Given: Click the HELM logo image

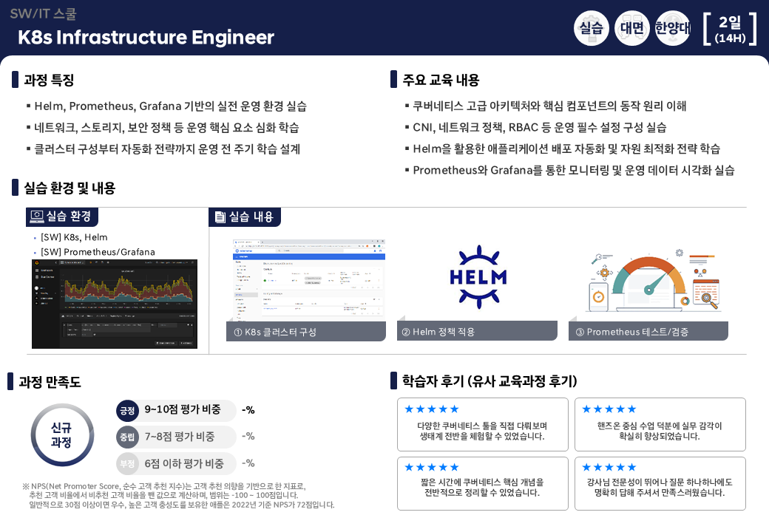Looking at the screenshot, I should click(478, 277).
